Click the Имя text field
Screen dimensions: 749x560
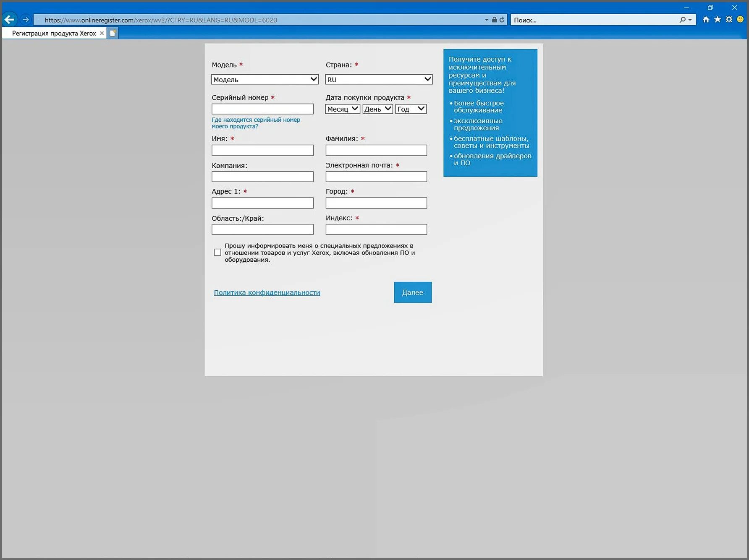262,150
